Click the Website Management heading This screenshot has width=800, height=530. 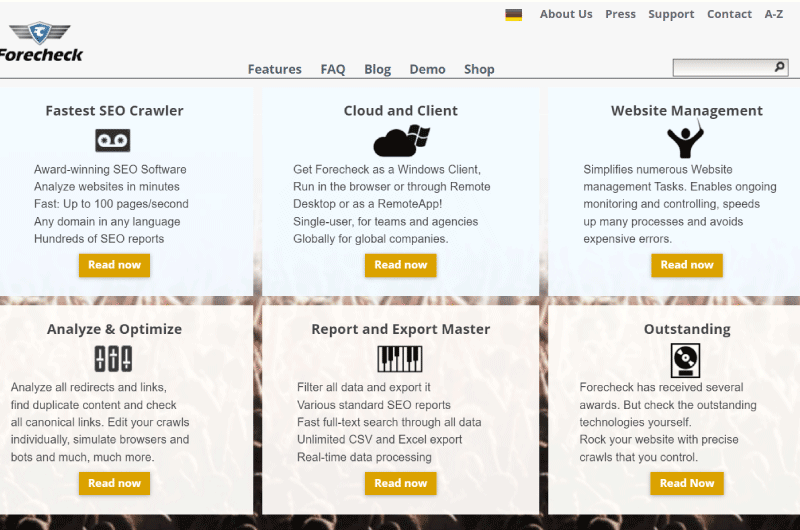[x=687, y=111]
